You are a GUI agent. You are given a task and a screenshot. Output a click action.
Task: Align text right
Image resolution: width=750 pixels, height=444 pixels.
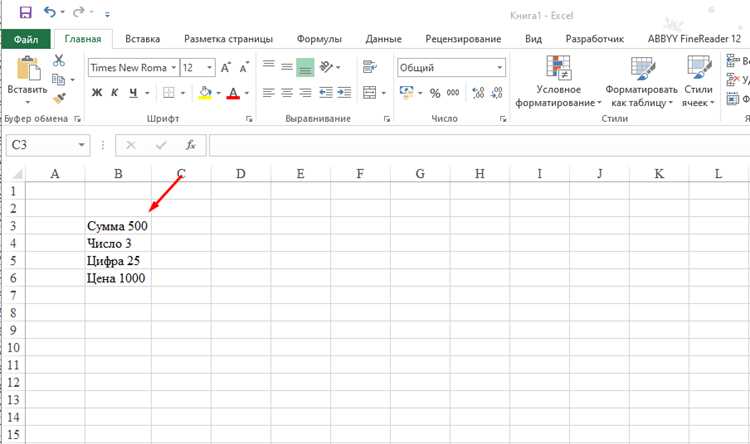coord(305,92)
